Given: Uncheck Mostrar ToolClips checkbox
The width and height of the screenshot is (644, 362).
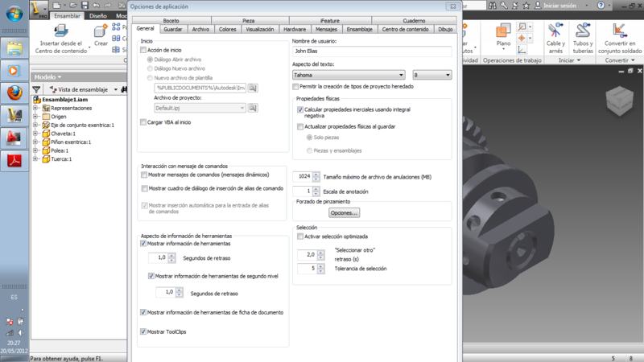Looking at the screenshot, I should pos(143,331).
